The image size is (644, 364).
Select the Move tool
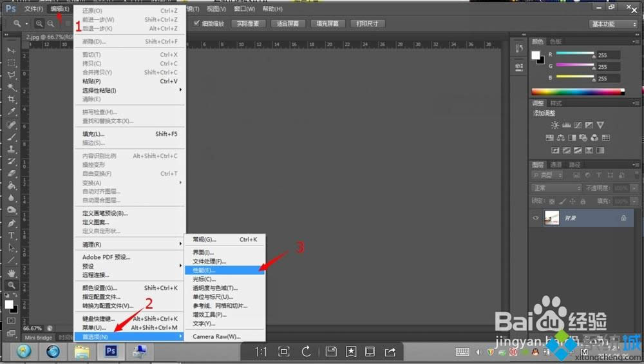pyautogui.click(x=12, y=50)
